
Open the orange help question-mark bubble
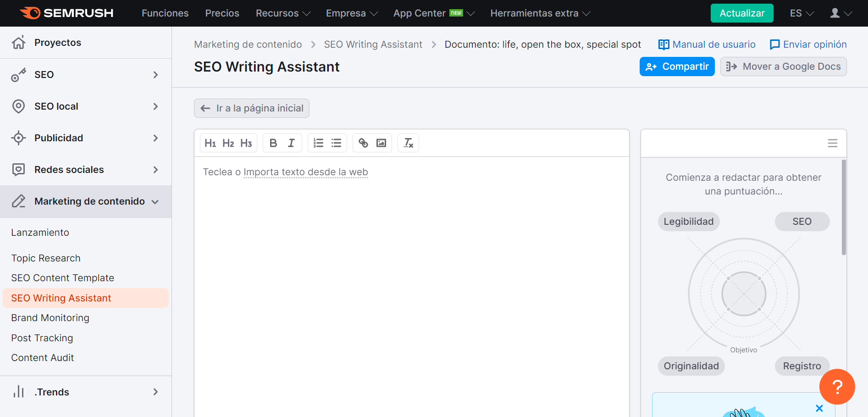click(x=837, y=387)
